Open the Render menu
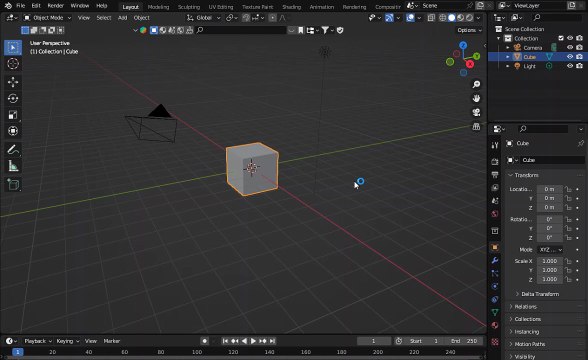 click(x=56, y=6)
